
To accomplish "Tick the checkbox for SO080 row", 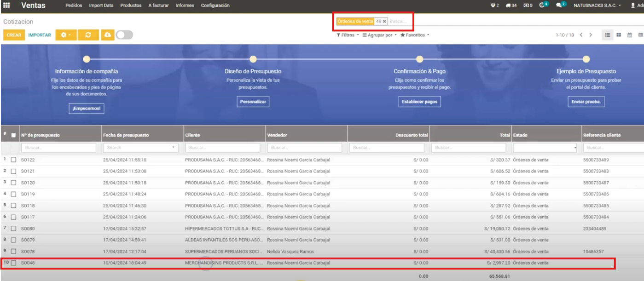I will (x=13, y=229).
